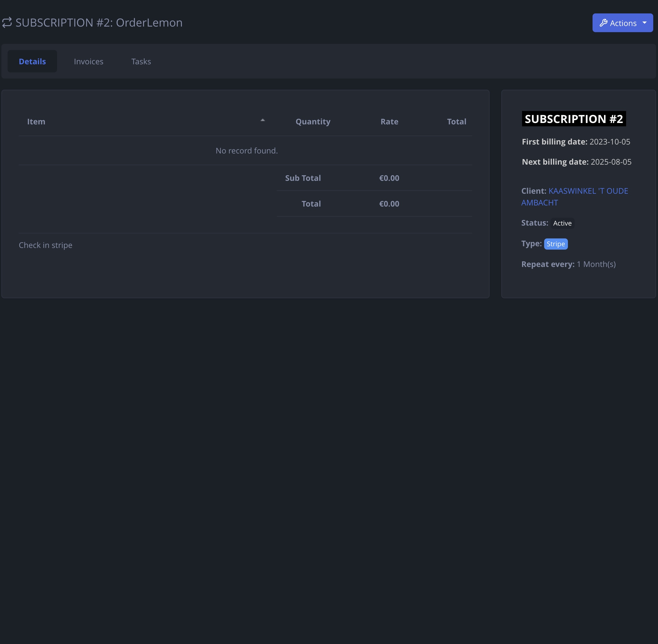Click the Next billing date value

click(x=611, y=162)
